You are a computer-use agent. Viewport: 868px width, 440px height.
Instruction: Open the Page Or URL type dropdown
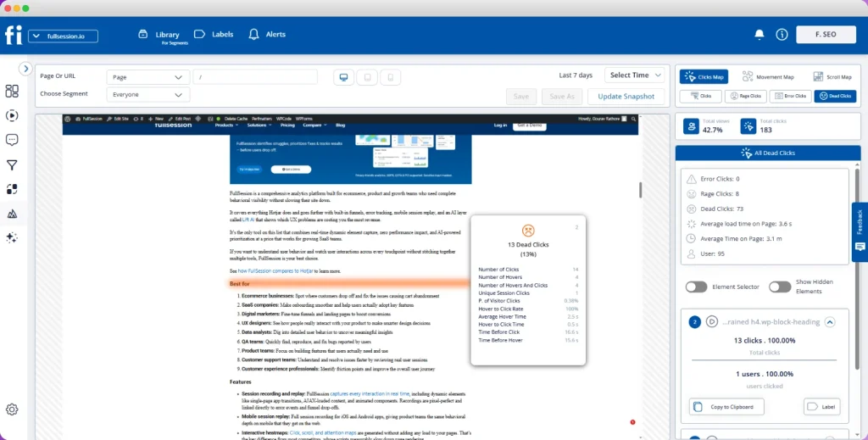coord(147,77)
